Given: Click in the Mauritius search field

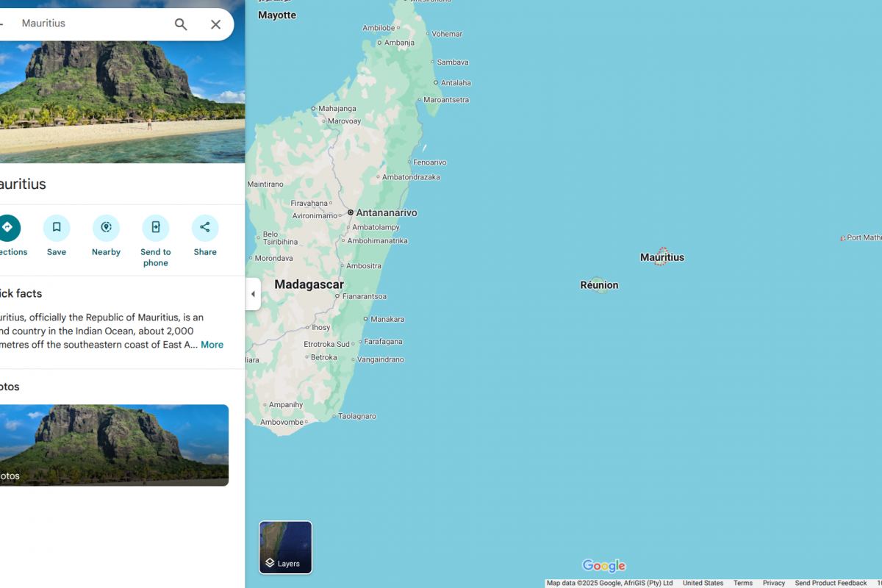Looking at the screenshot, I should click(x=88, y=24).
